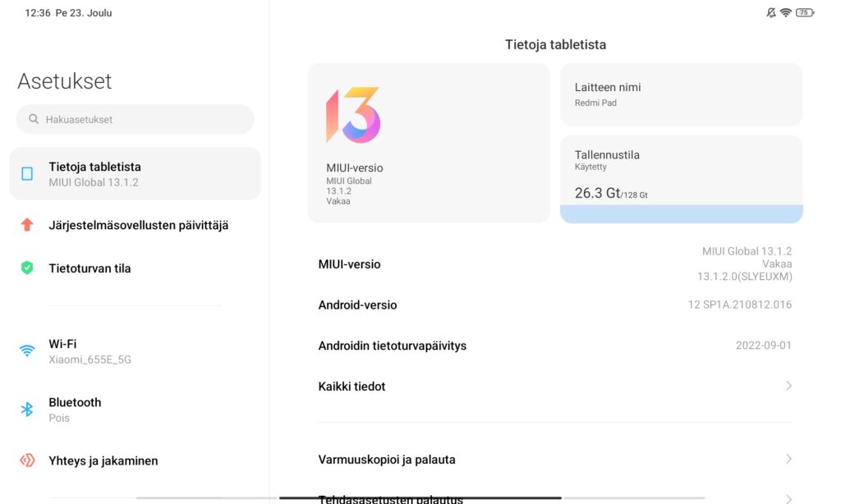Screen dimensions: 841x504
Task: Click the Wi-Fi icon in the sidebar
Action: (27, 351)
